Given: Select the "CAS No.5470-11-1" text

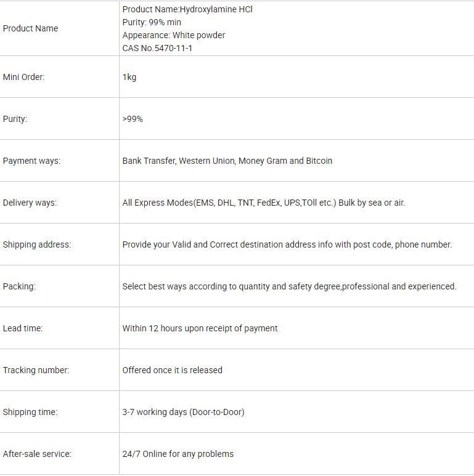Looking at the screenshot, I should tap(157, 48).
